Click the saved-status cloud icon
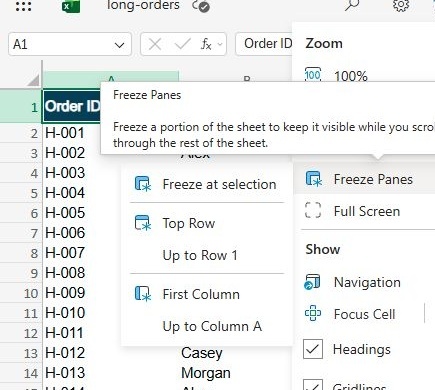435x390 pixels. 201,6
